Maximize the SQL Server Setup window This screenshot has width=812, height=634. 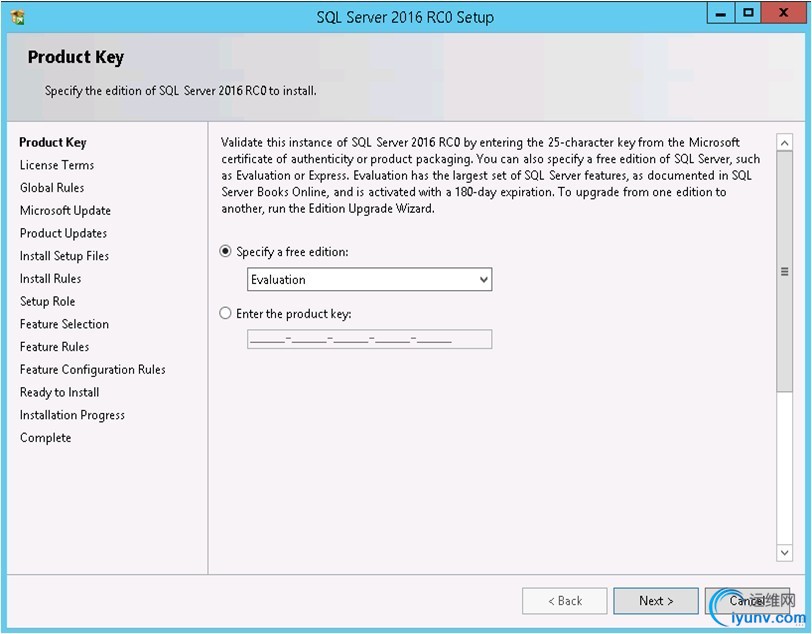748,13
